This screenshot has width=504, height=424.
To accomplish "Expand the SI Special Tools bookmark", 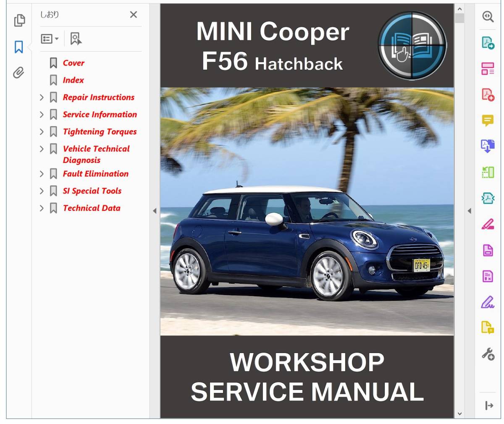I will coord(42,191).
